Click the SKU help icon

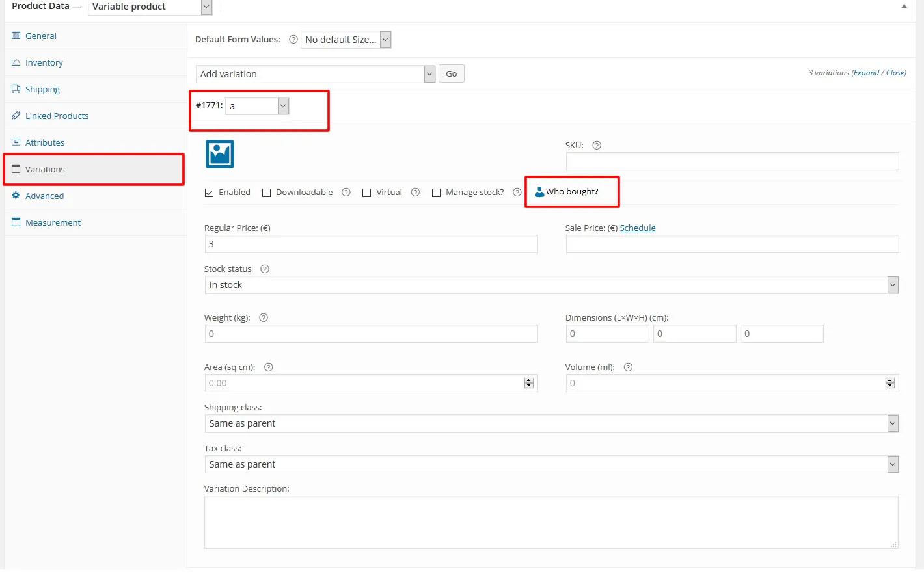[597, 145]
